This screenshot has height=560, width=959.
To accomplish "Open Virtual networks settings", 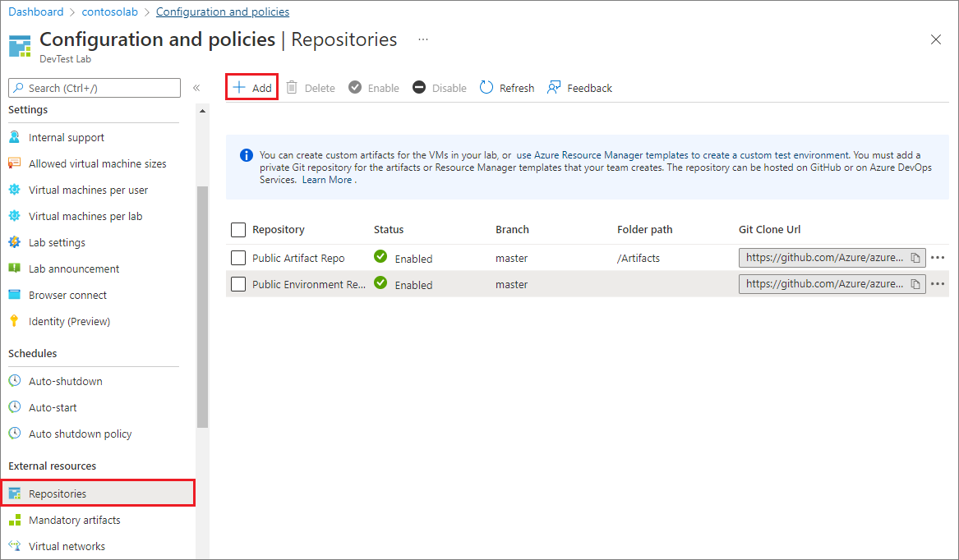I will [69, 545].
